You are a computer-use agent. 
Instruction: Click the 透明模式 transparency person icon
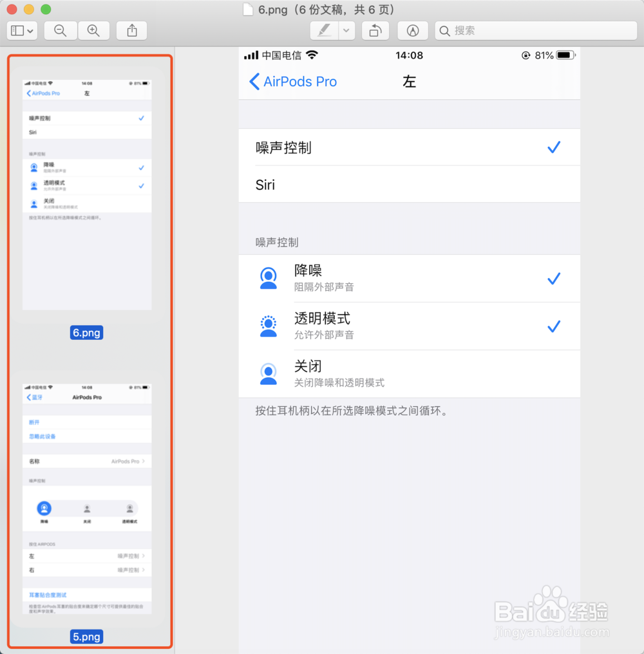269,326
